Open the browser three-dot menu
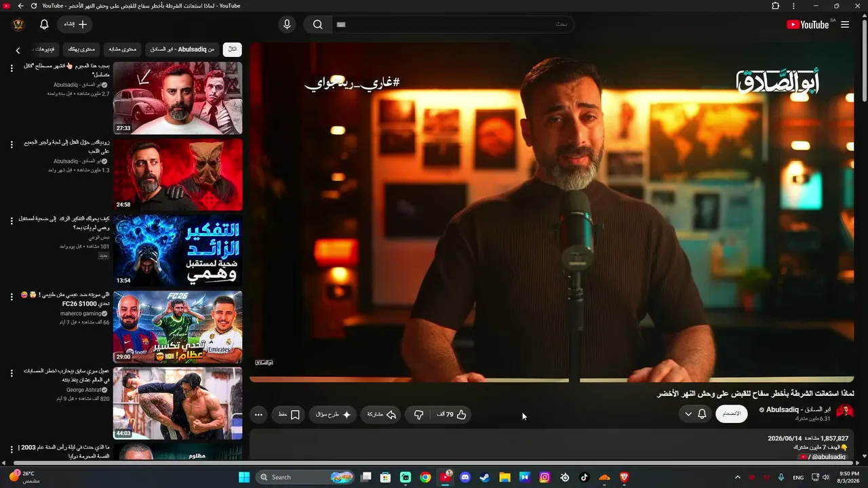The image size is (868, 488). tap(793, 5)
